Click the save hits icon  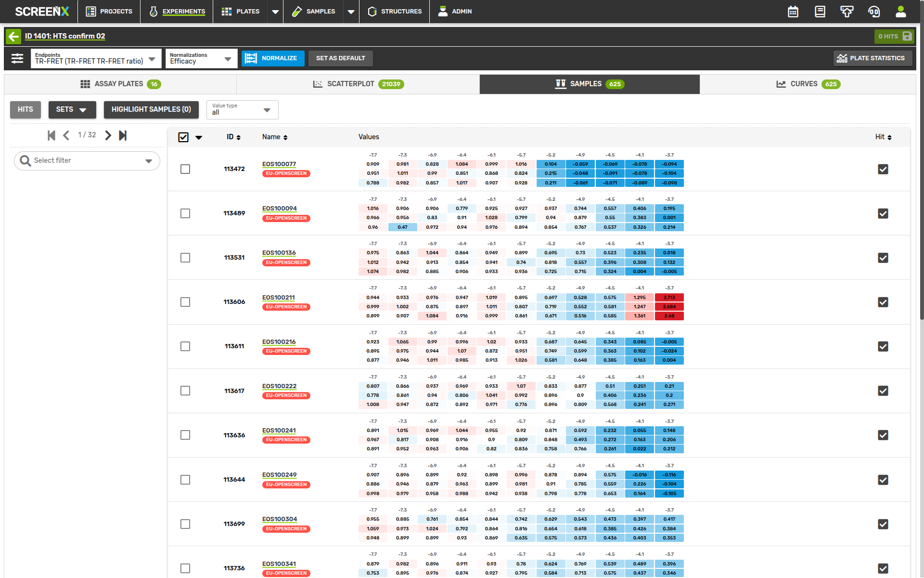point(907,36)
